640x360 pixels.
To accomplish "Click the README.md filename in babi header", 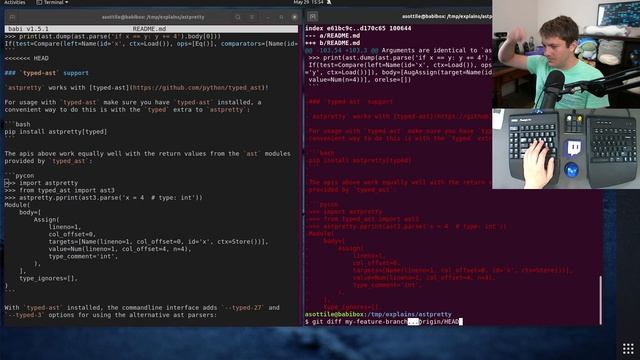I will (149, 29).
